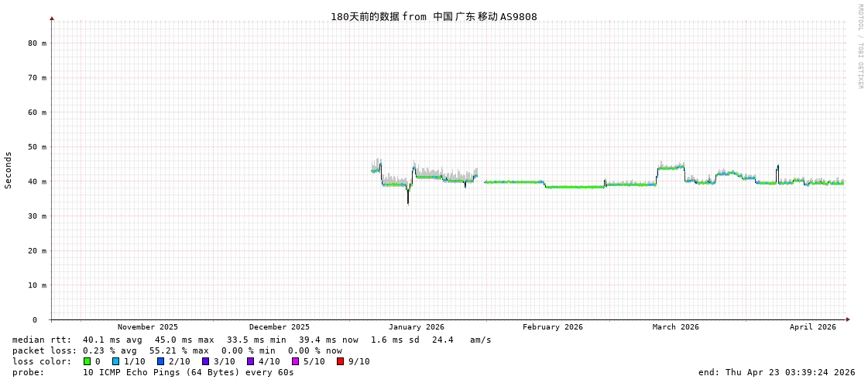Click the February 2026 axis label

(552, 327)
